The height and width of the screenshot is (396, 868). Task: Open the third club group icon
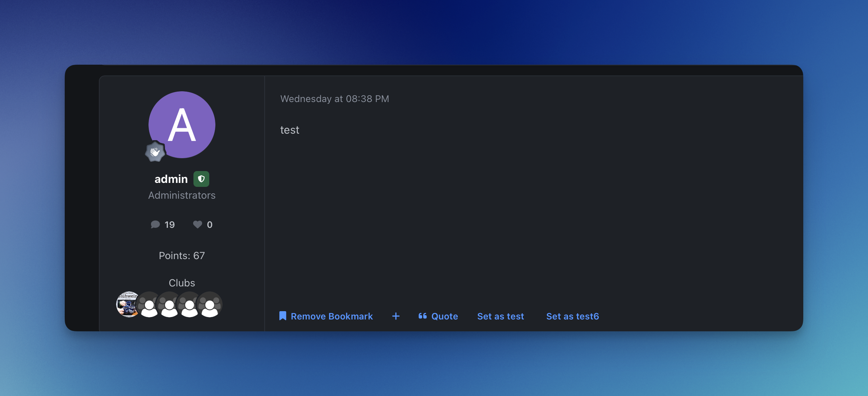[169, 305]
